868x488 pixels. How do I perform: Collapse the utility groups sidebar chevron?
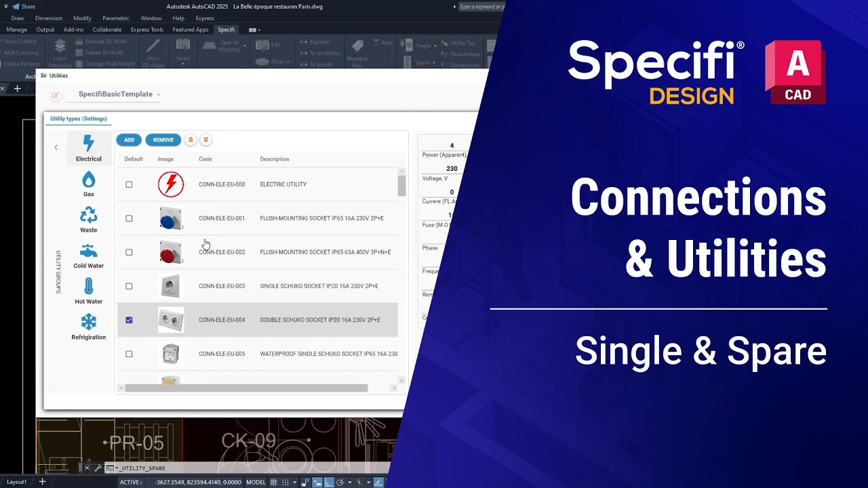[56, 147]
